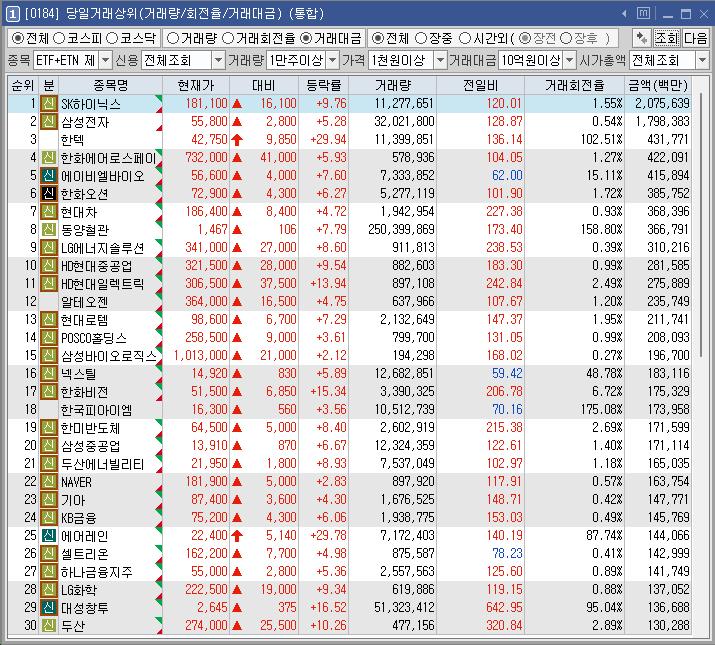Viewport: 715px width, 645px height.
Task: Click the 신 badge of NAVER
Action: [x=49, y=482]
